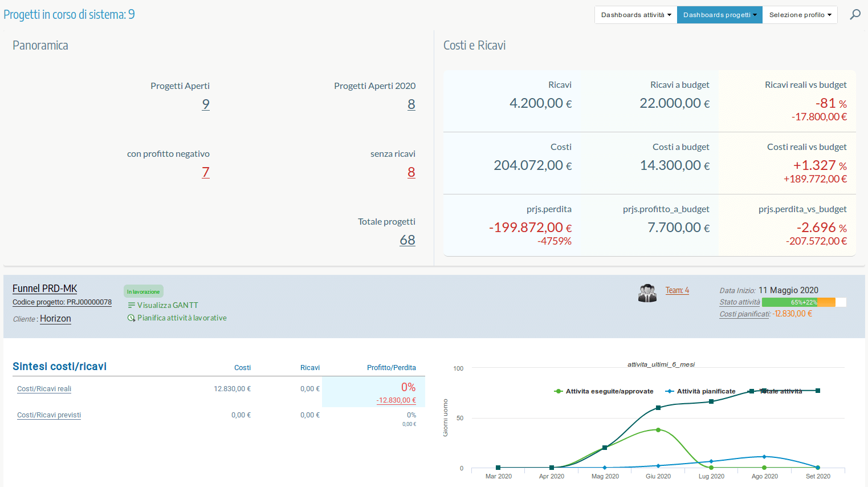Image resolution: width=868 pixels, height=487 pixels.
Task: Open the client 'Horizon'
Action: tap(55, 319)
